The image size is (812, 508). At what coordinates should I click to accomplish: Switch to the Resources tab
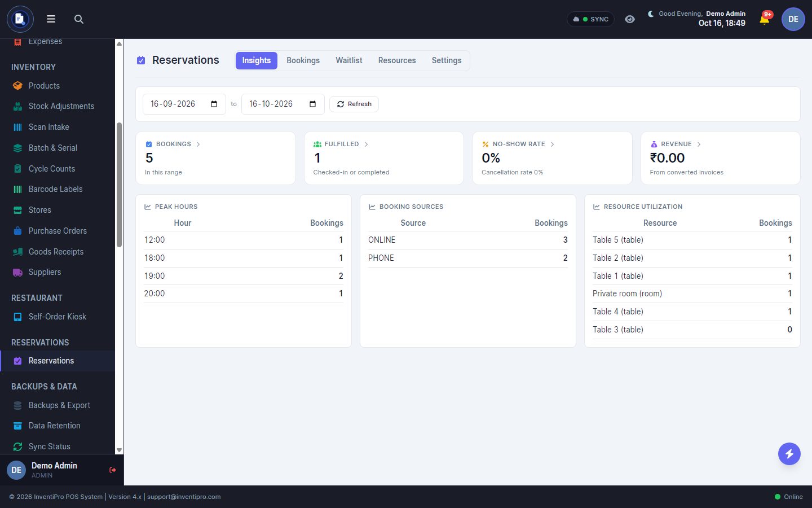click(397, 60)
